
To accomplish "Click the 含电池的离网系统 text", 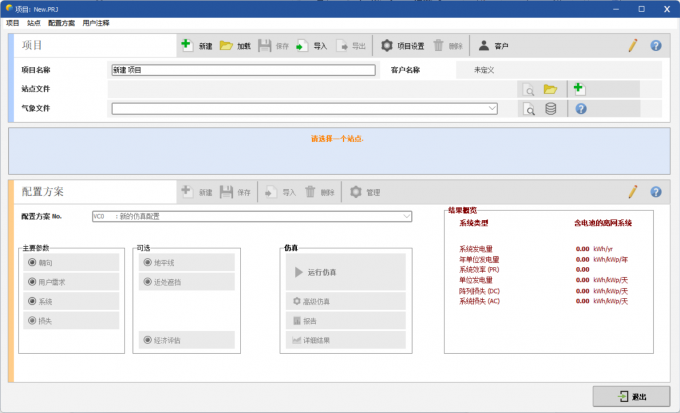I will click(x=603, y=223).
